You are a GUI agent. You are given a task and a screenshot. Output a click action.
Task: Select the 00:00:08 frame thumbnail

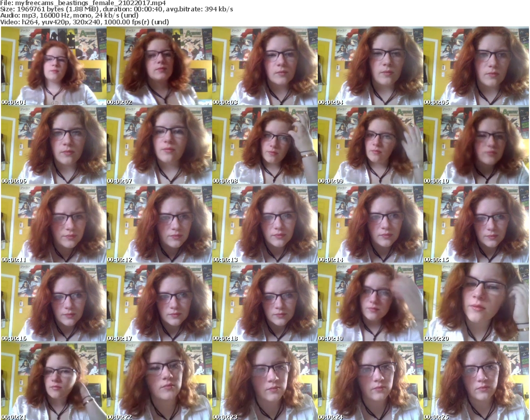(265, 144)
